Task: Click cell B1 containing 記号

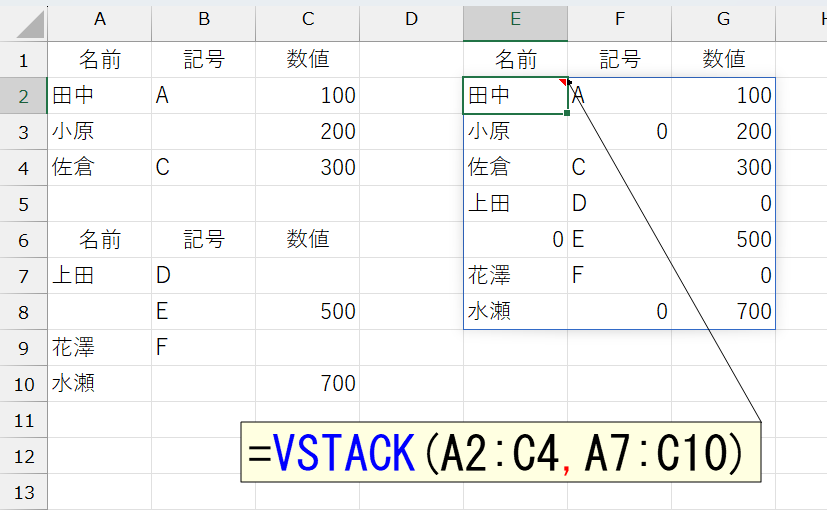Action: pyautogui.click(x=204, y=60)
